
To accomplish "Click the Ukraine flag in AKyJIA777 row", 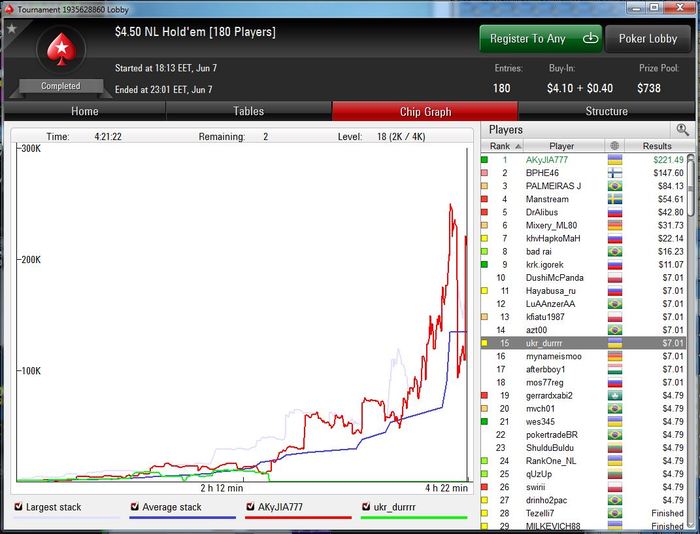I will point(615,159).
